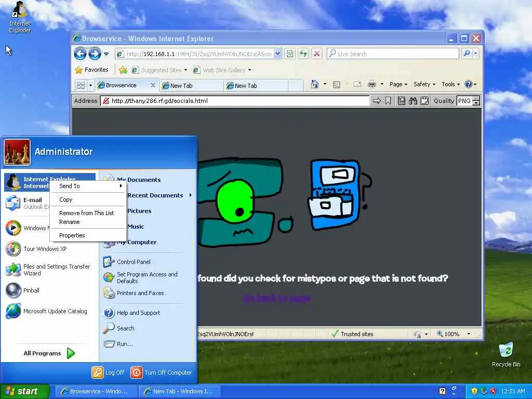Image resolution: width=532 pixels, height=399 pixels.
Task: Open Web Slice Gallery dropdown
Action: coord(222,70)
